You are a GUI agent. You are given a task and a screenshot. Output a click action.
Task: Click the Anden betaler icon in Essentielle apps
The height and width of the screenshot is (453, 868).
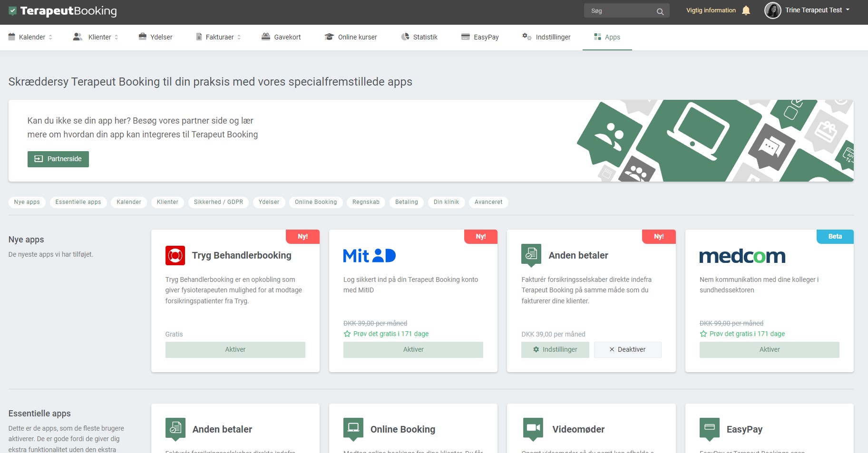[175, 429]
